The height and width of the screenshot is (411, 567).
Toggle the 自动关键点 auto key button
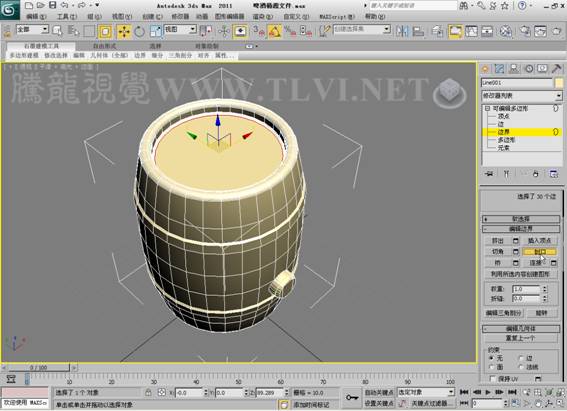click(379, 392)
